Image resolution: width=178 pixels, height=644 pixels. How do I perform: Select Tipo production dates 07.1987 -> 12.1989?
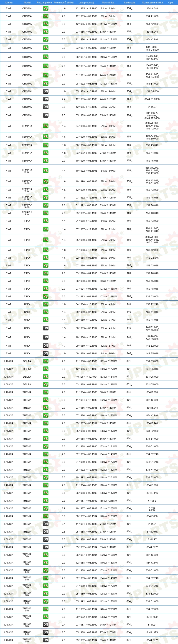(86, 229)
